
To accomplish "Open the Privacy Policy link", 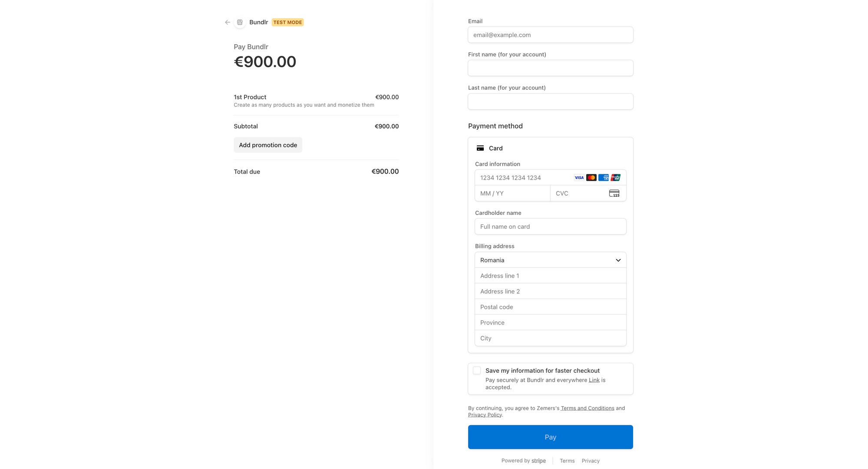I will point(485,415).
